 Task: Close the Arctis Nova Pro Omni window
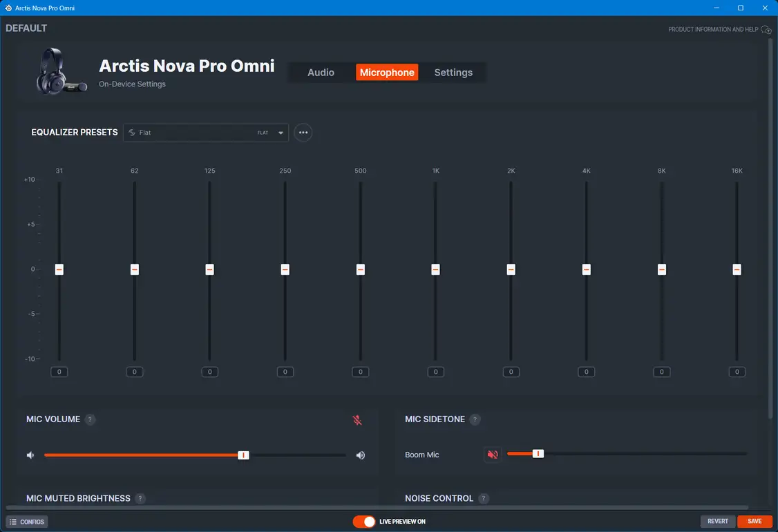click(765, 8)
